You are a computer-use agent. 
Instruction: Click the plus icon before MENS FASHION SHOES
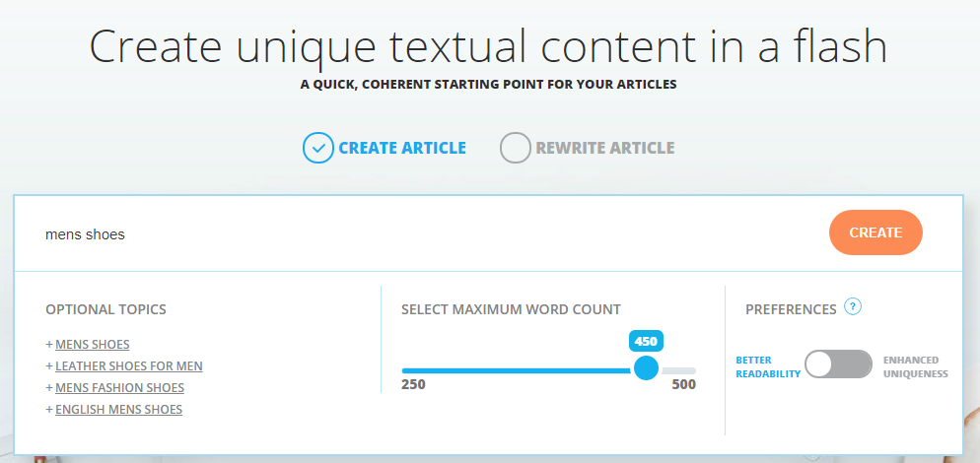coord(49,388)
